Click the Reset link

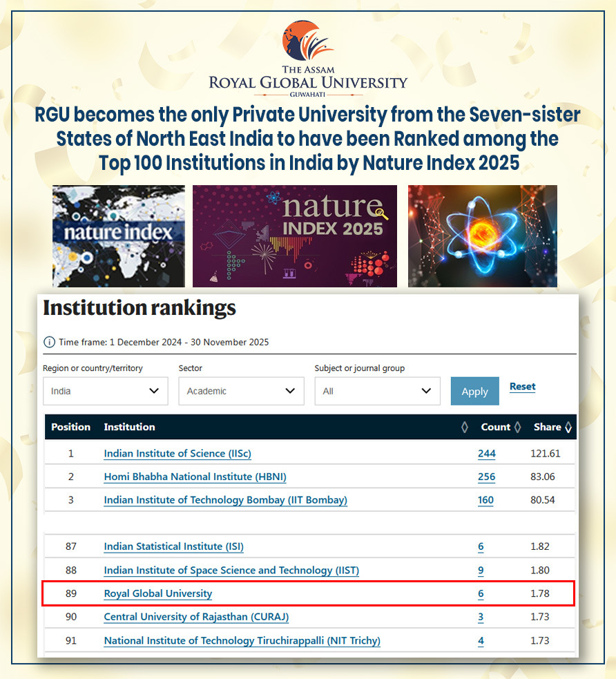pyautogui.click(x=522, y=387)
